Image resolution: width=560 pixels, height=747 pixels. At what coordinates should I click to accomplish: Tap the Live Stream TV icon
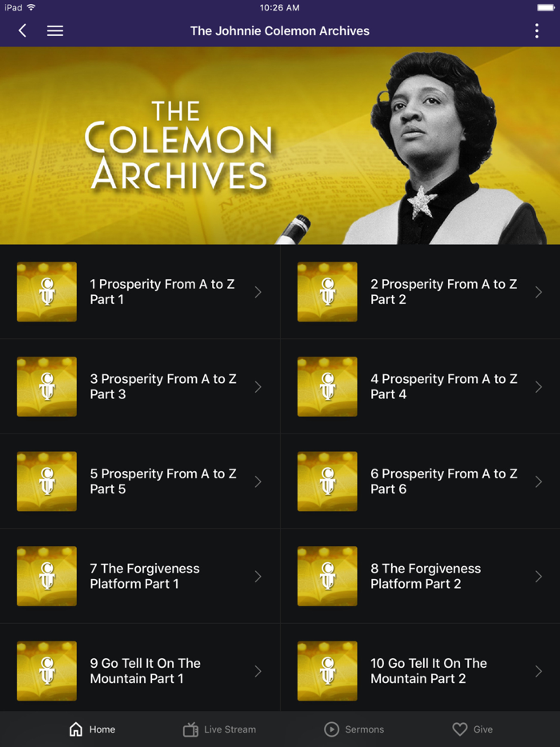click(x=190, y=729)
